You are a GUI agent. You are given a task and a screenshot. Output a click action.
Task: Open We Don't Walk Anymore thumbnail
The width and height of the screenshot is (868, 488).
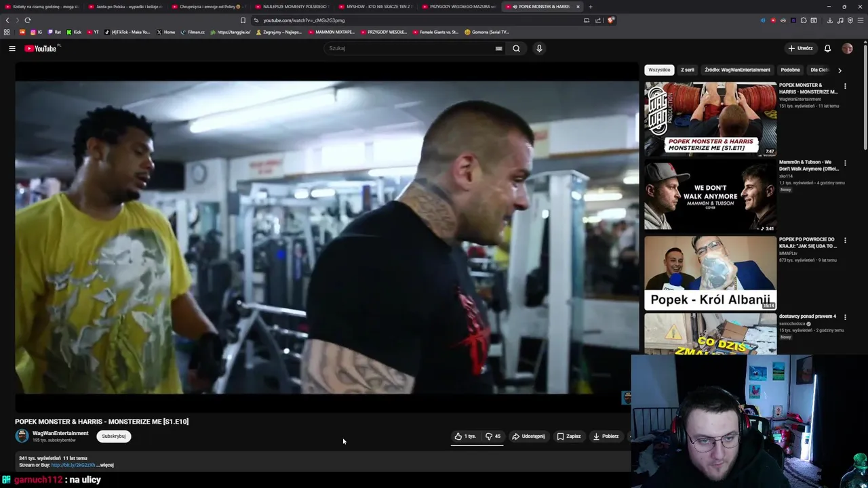710,196
